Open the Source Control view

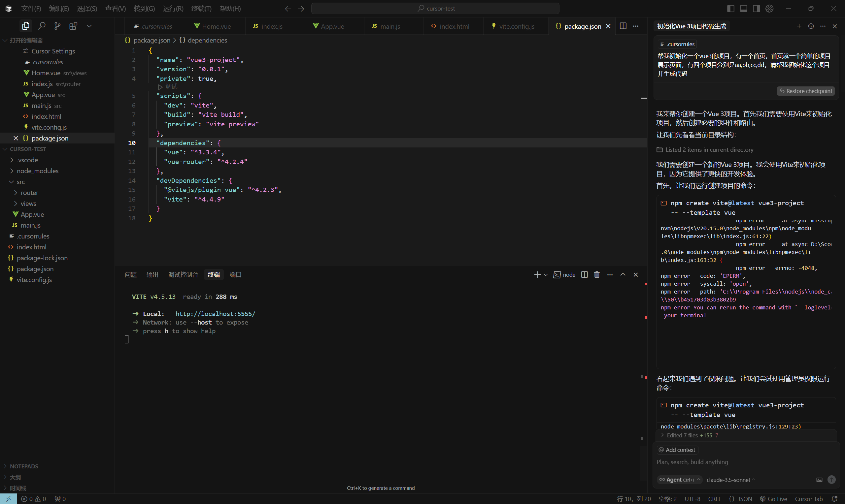point(57,26)
